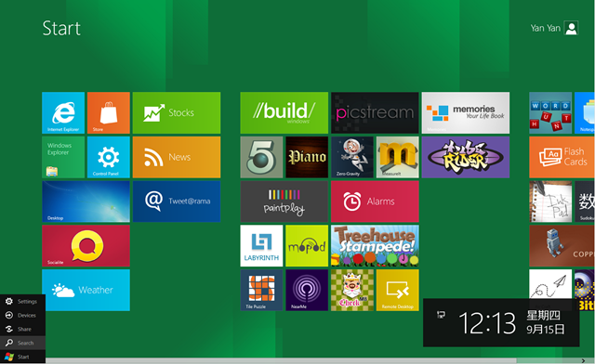This screenshot has width=595, height=364.
Task: Launch the Flash Cards tile
Action: pyautogui.click(x=562, y=157)
